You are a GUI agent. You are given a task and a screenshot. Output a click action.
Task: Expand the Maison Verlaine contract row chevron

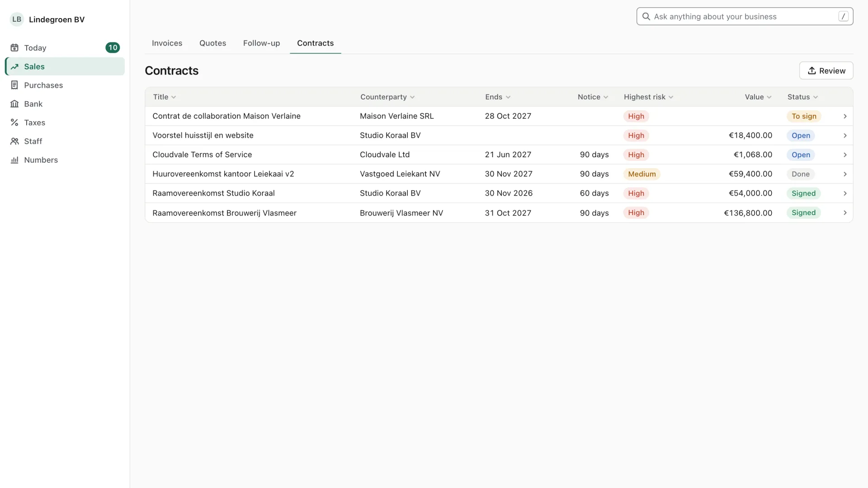(845, 117)
